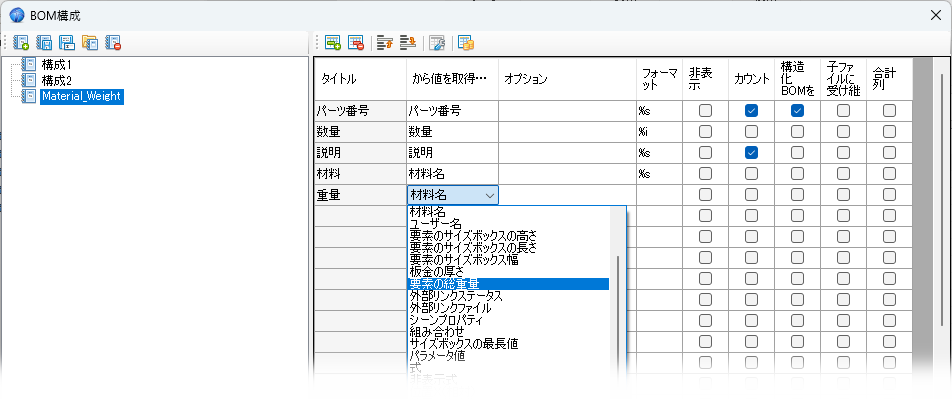Choose 要素の総重量 from the dropdown list
Screen dimensions: 952x399
509,284
